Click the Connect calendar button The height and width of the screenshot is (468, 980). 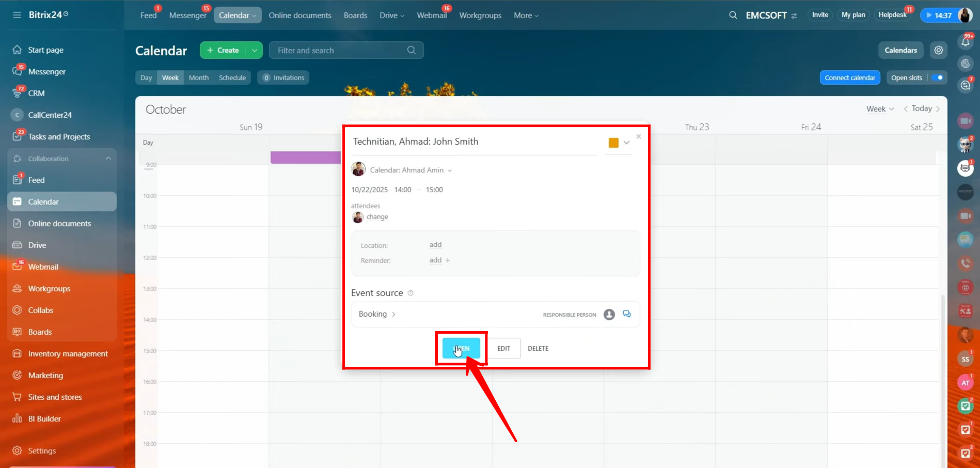pos(849,77)
